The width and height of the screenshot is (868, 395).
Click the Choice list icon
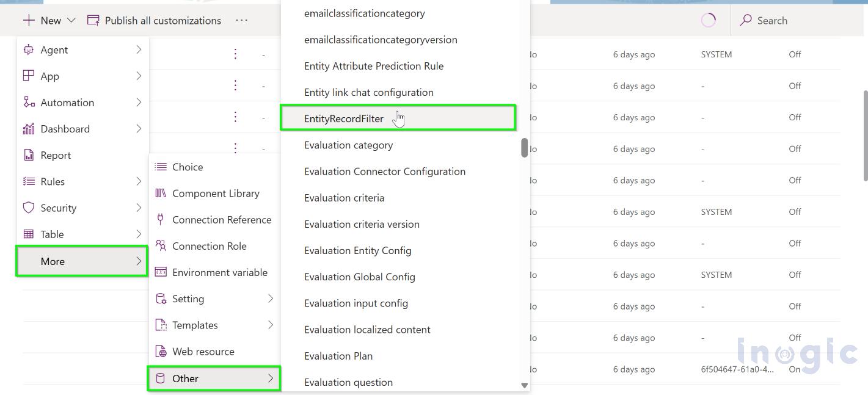(x=161, y=167)
